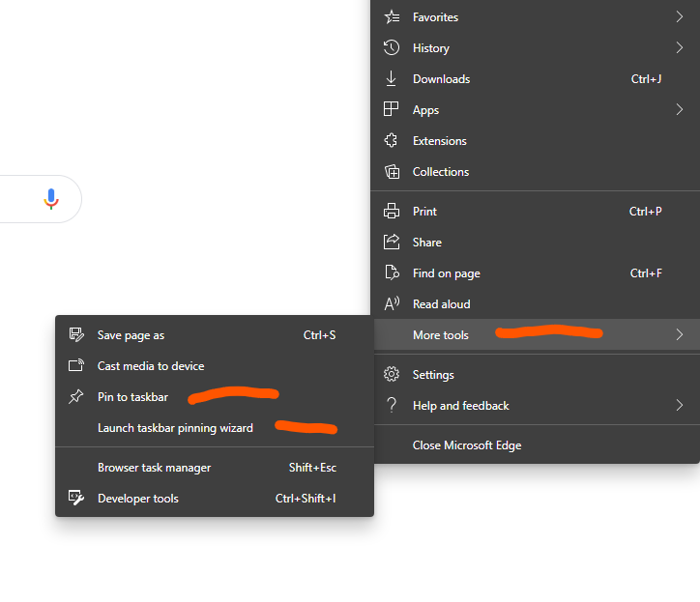Open the Collections menu entry
Screen dimensions: 700x602
pyautogui.click(x=535, y=171)
